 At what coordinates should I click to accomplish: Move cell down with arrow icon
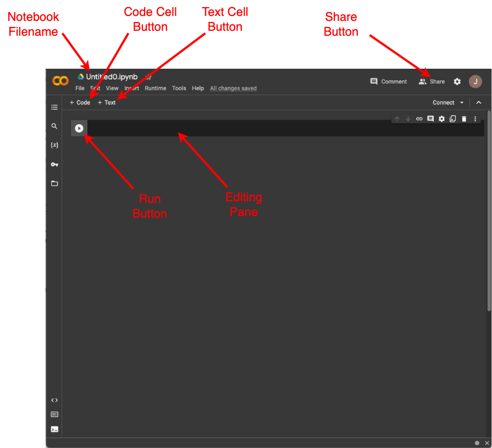pyautogui.click(x=408, y=119)
